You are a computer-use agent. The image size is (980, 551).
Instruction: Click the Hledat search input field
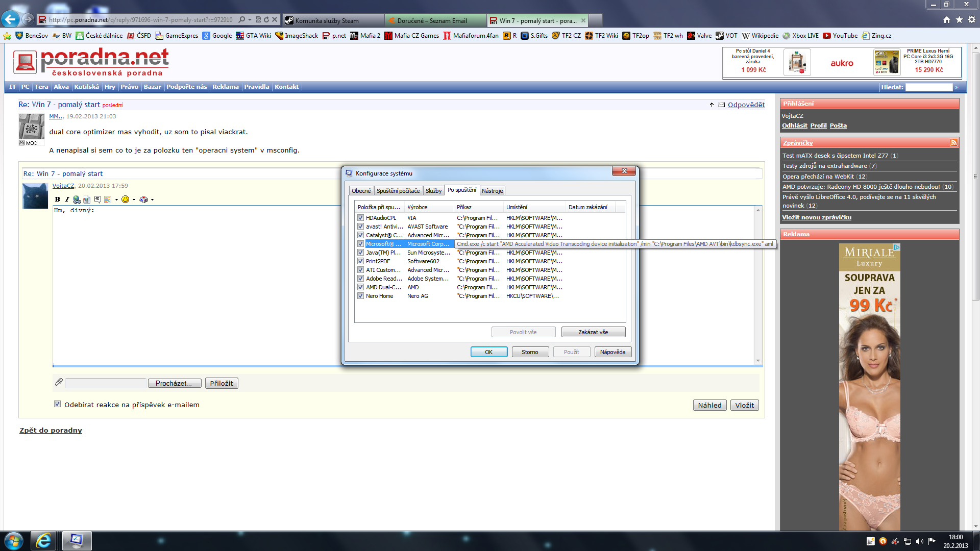(929, 87)
